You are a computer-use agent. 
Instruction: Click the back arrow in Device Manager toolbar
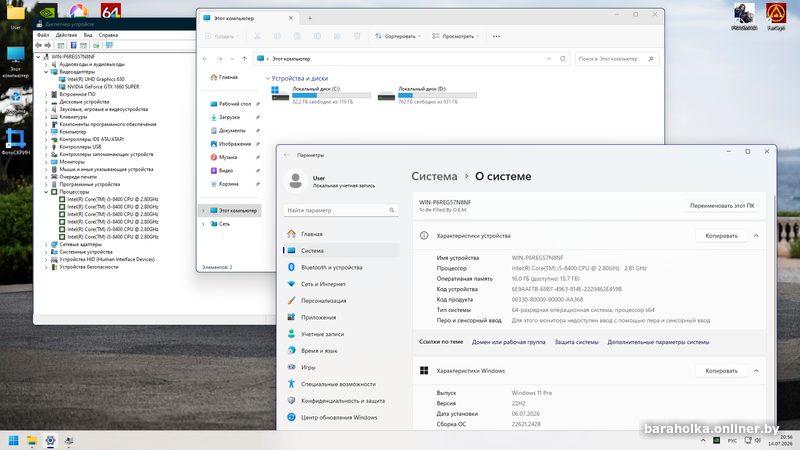(x=38, y=45)
